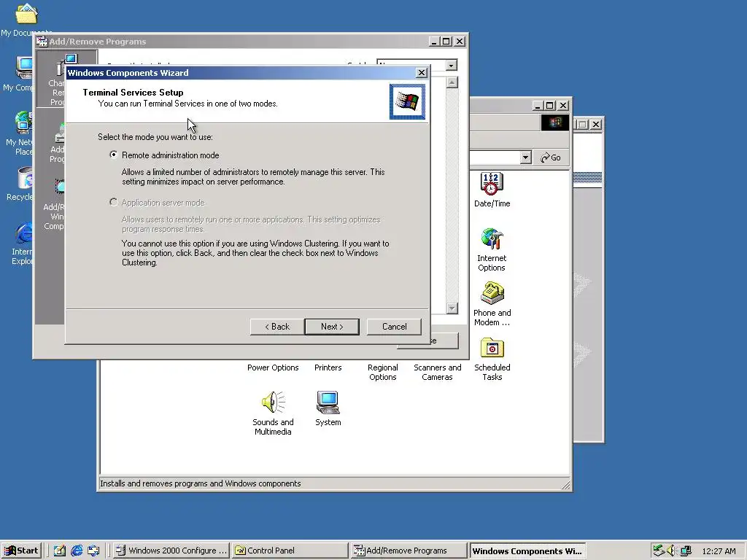Close the Windows Components Wizard dialog

(x=421, y=73)
